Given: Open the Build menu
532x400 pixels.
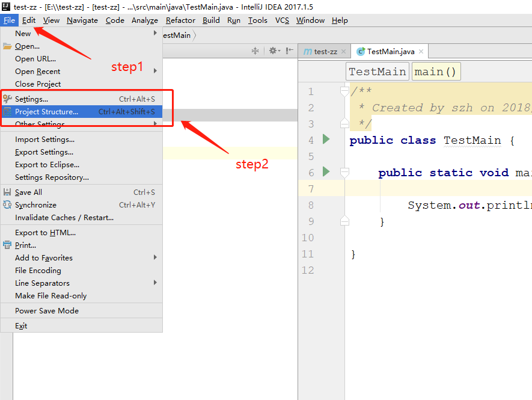Looking at the screenshot, I should pyautogui.click(x=211, y=20).
